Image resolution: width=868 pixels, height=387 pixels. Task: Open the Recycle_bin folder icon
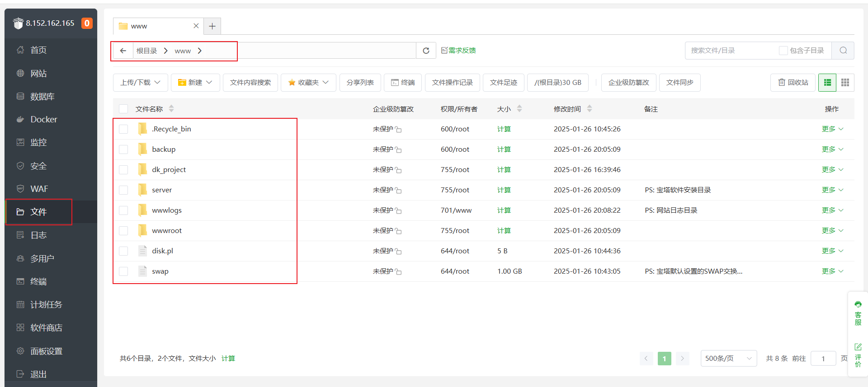pos(142,129)
